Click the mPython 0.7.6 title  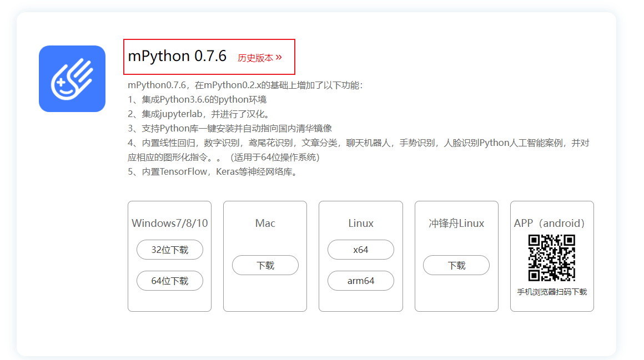177,56
